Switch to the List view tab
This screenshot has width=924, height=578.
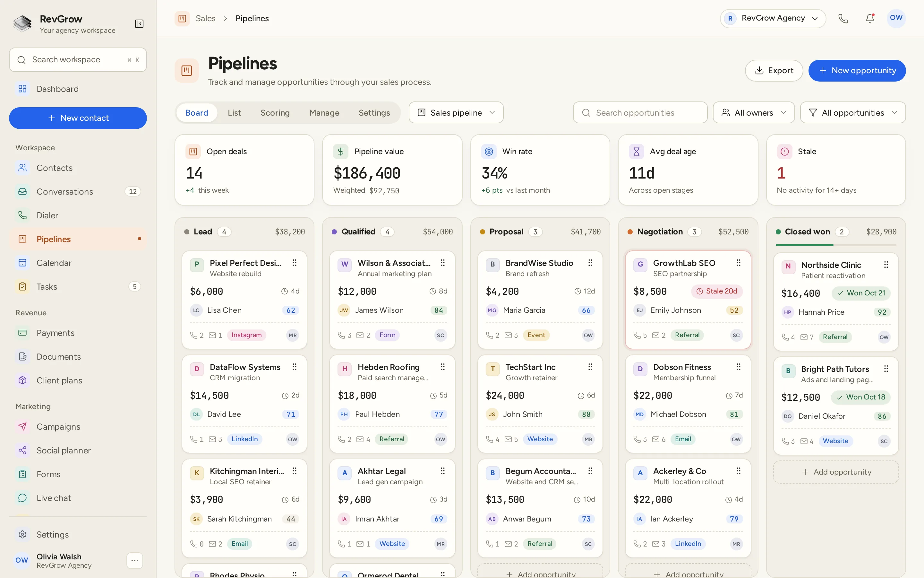(x=234, y=112)
